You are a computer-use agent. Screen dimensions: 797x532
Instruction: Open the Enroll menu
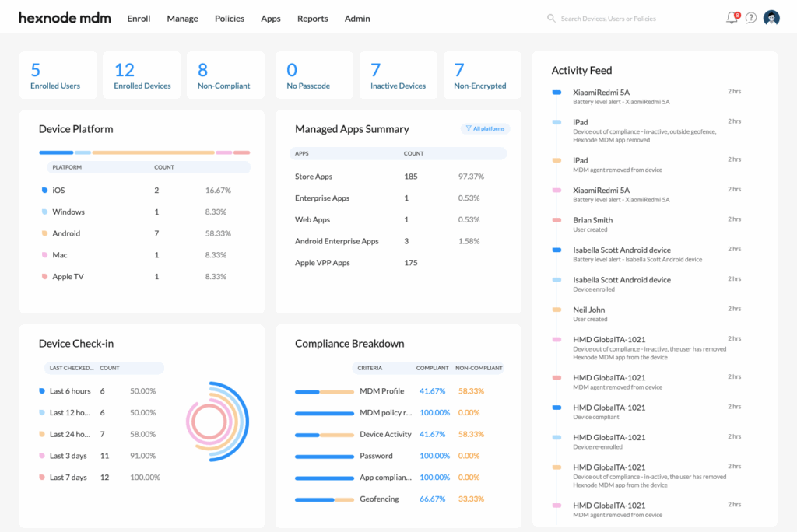tap(139, 19)
